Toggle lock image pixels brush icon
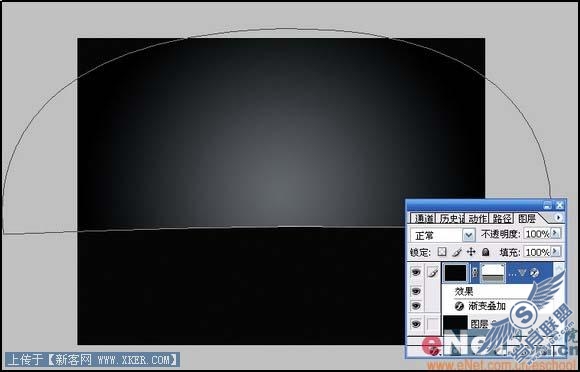The width and height of the screenshot is (580, 372). tap(457, 252)
